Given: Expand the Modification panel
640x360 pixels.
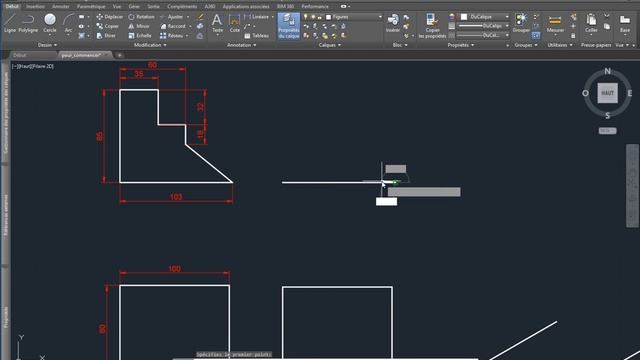Looking at the screenshot, I should click(150, 45).
